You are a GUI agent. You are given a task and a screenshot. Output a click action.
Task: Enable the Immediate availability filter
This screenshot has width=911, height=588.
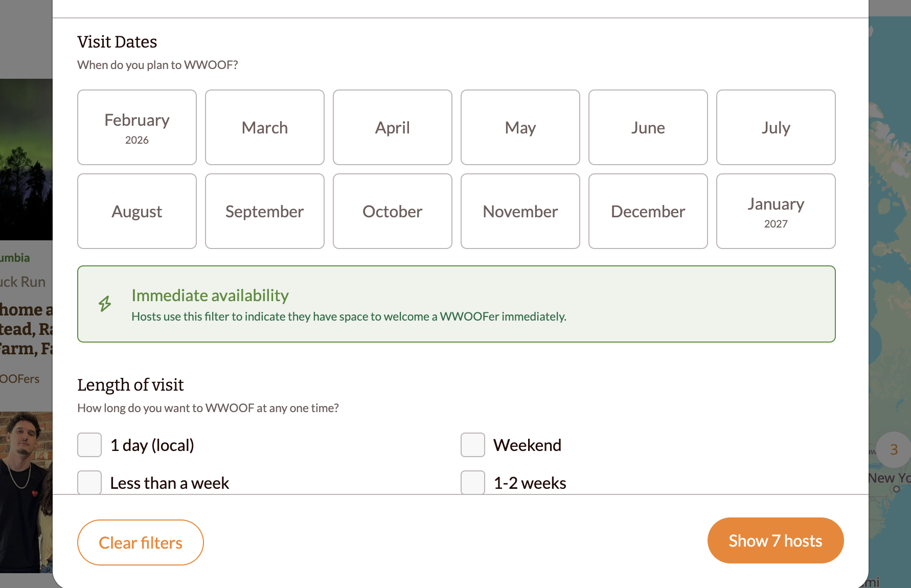click(456, 304)
